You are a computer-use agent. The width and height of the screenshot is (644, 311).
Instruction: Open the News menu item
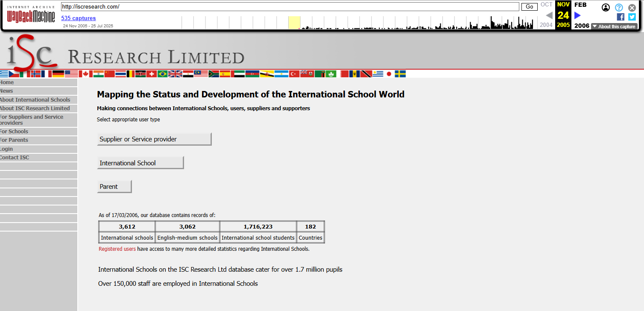(x=7, y=91)
